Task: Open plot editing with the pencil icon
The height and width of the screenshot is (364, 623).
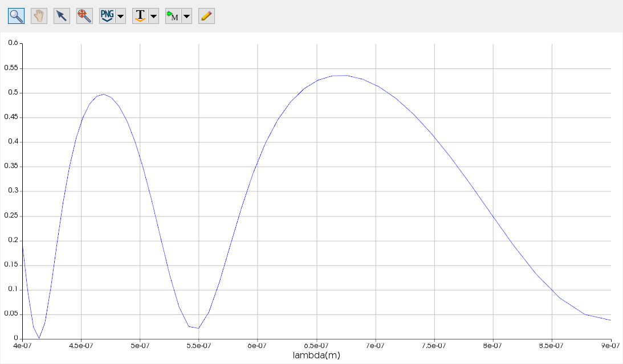Action: coord(206,16)
